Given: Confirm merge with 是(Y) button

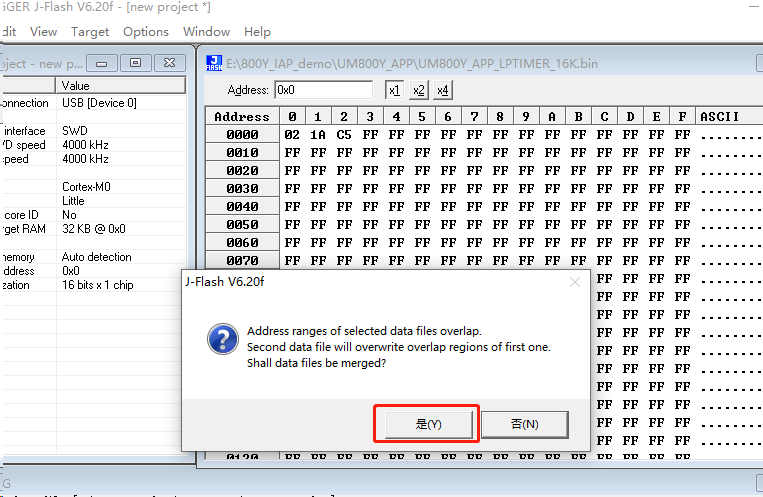Looking at the screenshot, I should (427, 424).
